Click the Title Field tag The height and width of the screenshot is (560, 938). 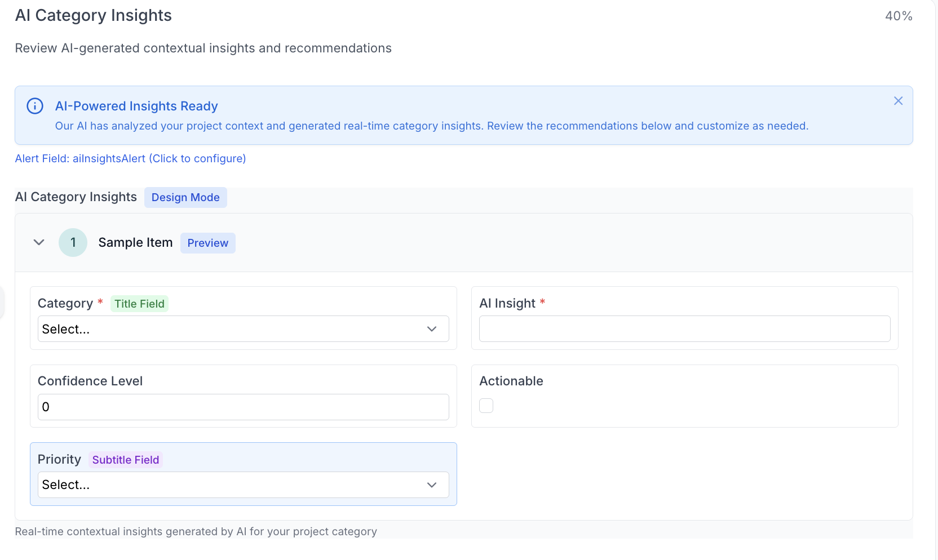(139, 304)
